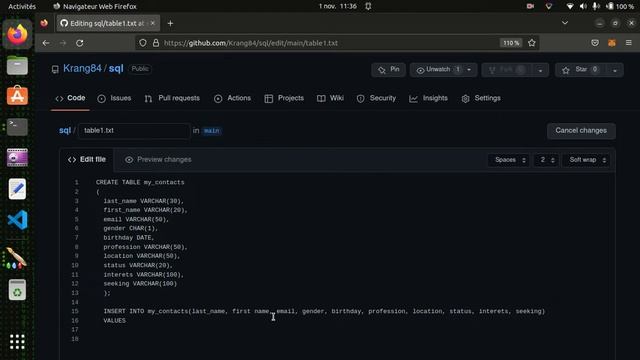640x360 pixels.
Task: Open the repository Settings tab
Action: click(x=481, y=98)
